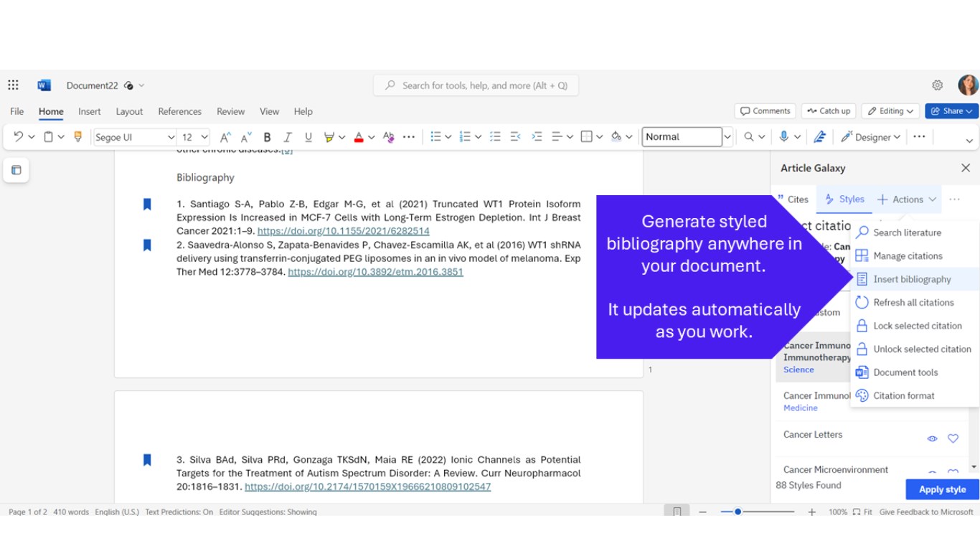Switch to the View ribbon tab
980x551 pixels.
click(x=269, y=111)
